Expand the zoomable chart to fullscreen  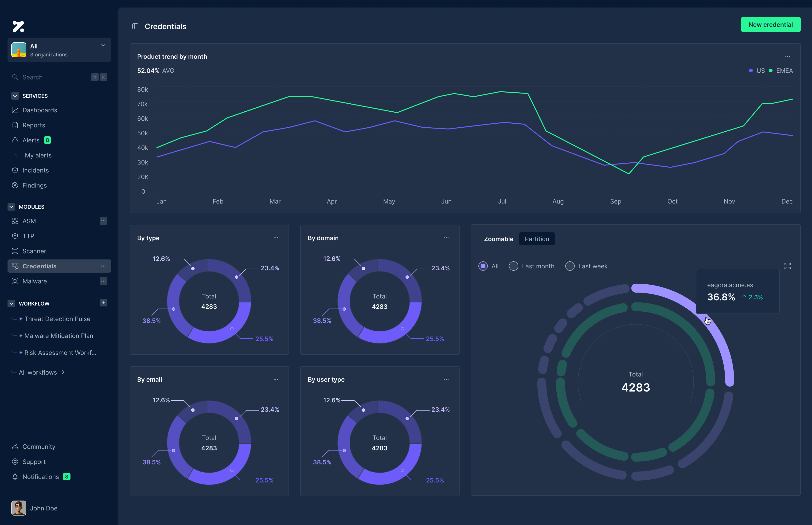788,266
